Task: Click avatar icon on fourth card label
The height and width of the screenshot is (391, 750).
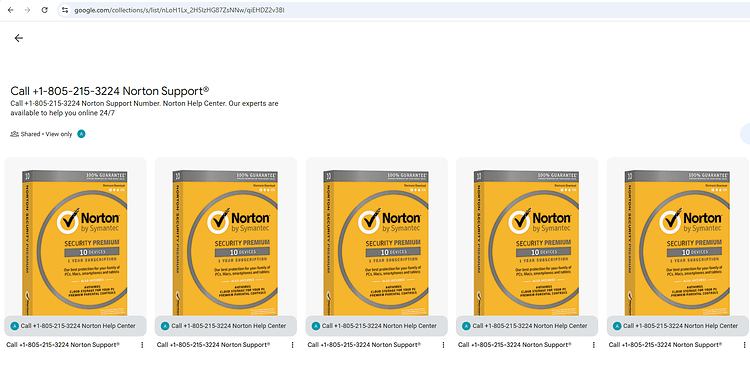Action: click(466, 326)
